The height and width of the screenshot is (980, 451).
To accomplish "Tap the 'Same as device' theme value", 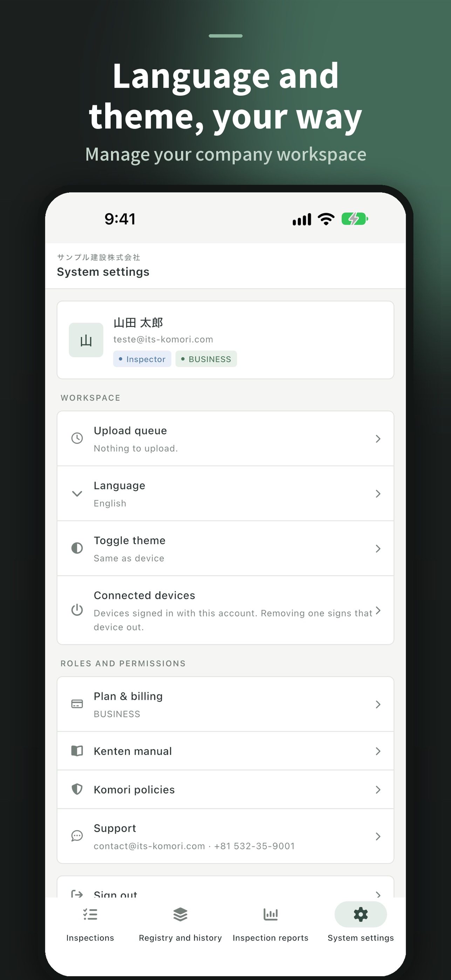I will (129, 558).
